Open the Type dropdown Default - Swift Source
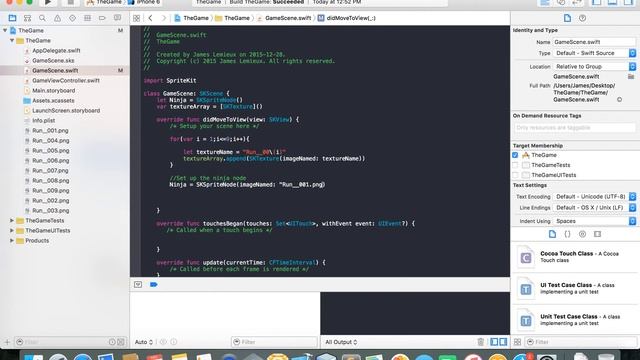 pyautogui.click(x=594, y=53)
